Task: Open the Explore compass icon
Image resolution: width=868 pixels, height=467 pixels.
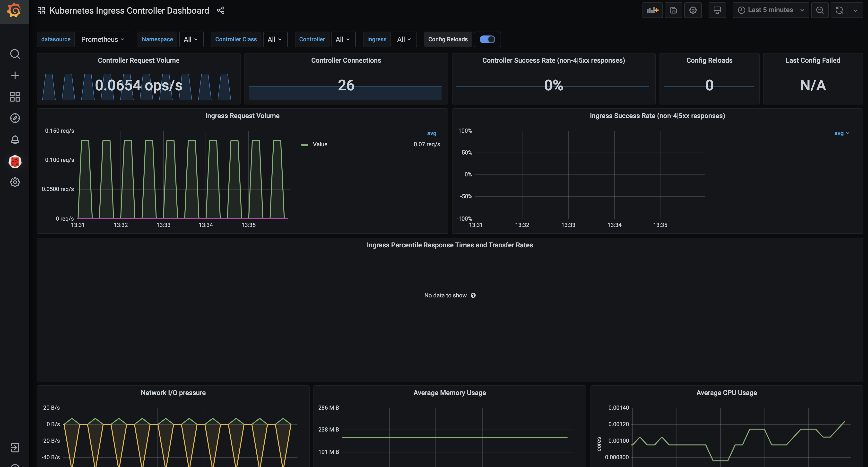Action: [15, 118]
